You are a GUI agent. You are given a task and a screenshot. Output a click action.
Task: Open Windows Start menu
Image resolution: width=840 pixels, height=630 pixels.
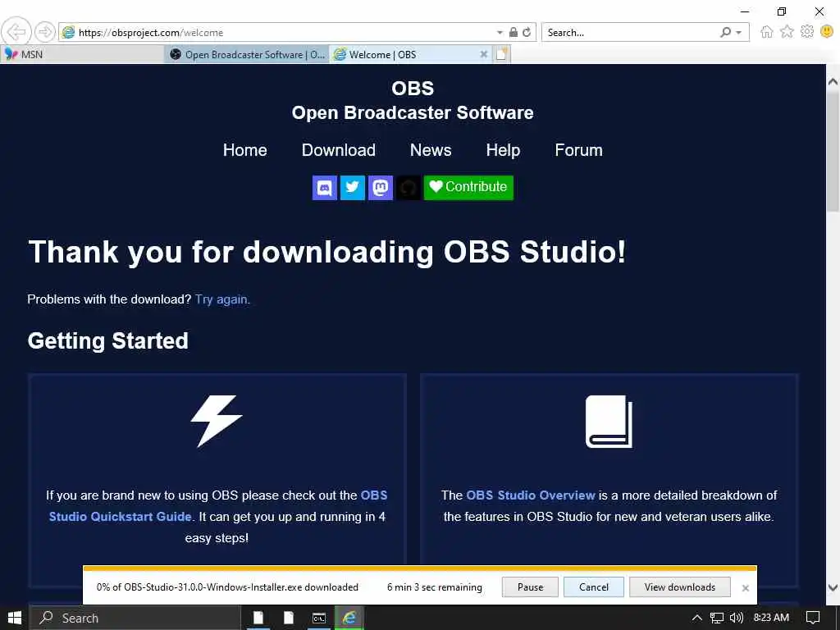[x=15, y=618]
